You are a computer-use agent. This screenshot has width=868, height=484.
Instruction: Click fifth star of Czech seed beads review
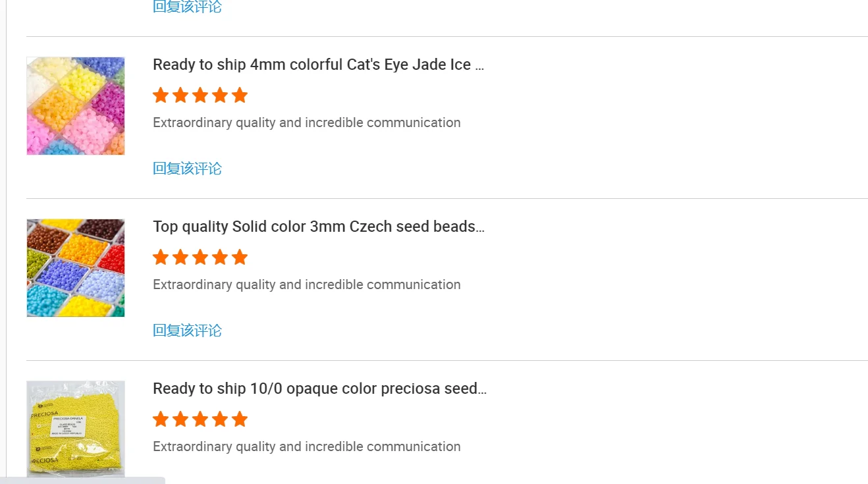click(240, 257)
